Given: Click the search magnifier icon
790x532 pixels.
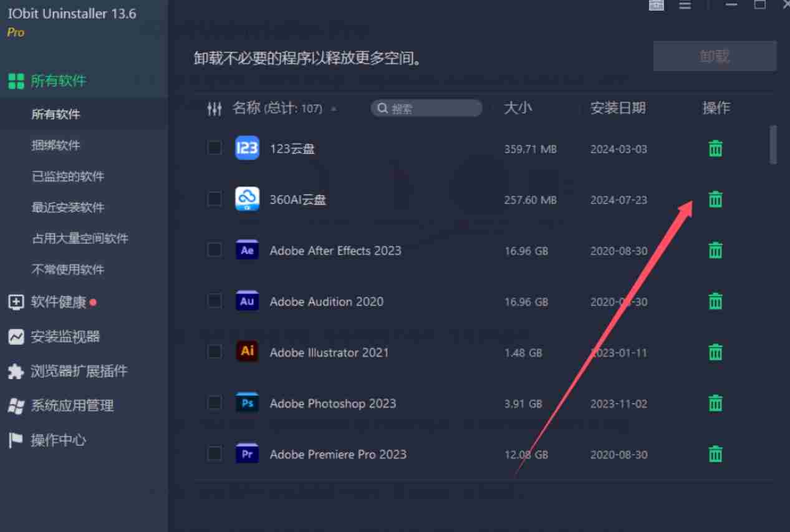Looking at the screenshot, I should [x=383, y=109].
